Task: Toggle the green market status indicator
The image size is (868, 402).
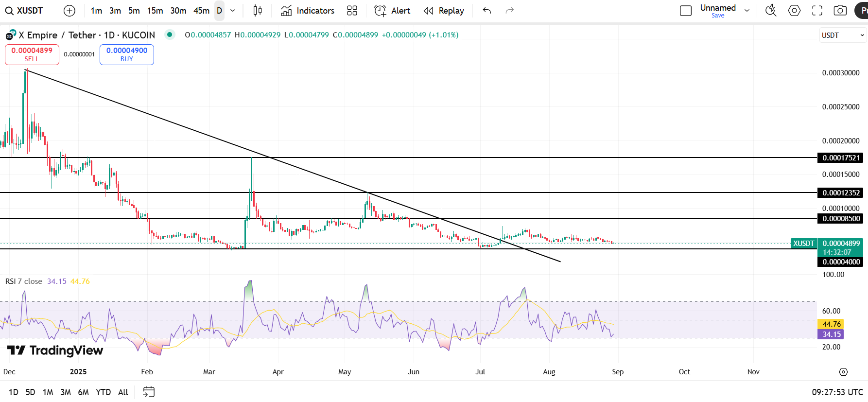Action: [170, 35]
